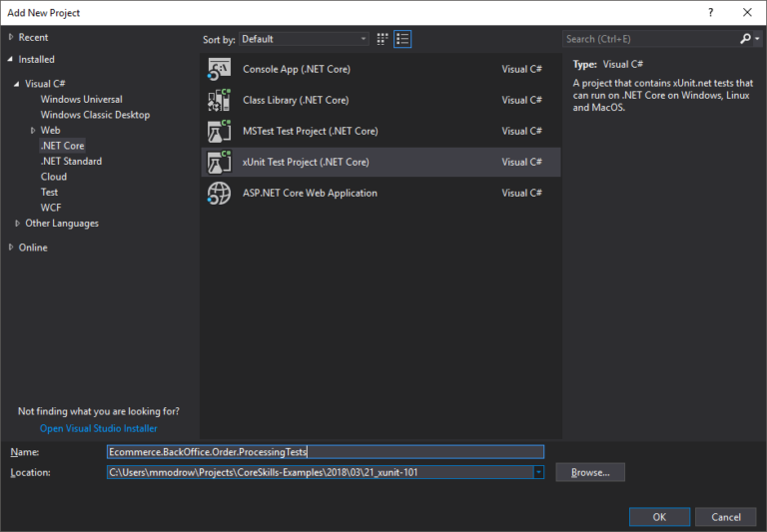
Task: Select the WCF category
Action: pyautogui.click(x=51, y=208)
